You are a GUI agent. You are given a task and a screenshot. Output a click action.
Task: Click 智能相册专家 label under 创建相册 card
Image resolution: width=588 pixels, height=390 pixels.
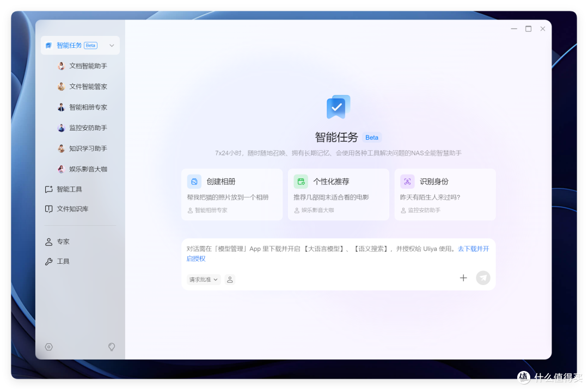[211, 211]
